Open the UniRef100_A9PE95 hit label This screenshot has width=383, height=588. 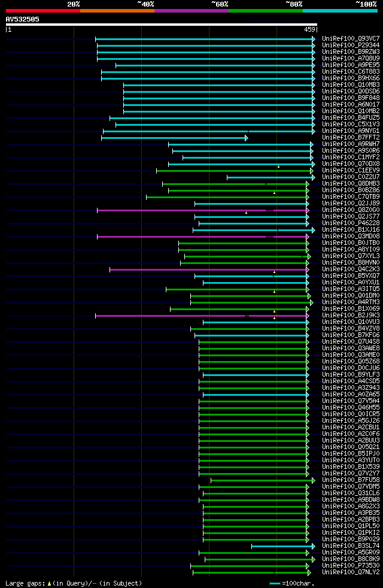(x=351, y=65)
